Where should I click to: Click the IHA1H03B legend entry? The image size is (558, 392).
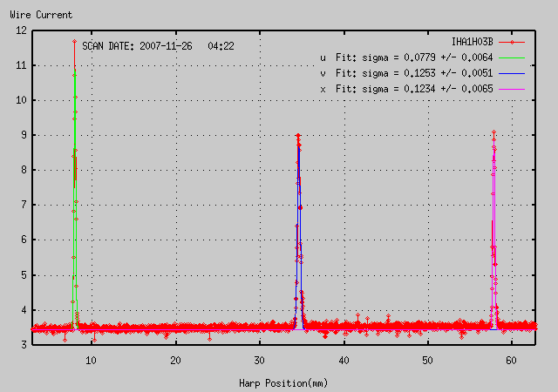473,42
